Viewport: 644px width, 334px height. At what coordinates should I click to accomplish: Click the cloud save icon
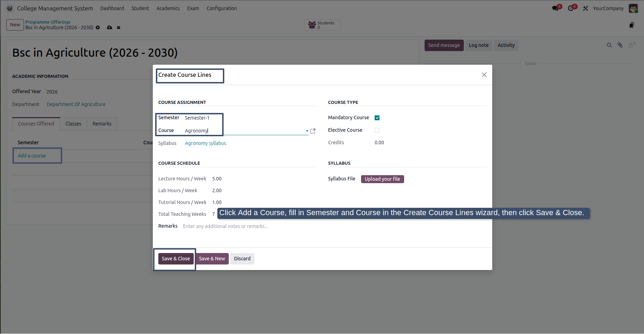click(109, 27)
